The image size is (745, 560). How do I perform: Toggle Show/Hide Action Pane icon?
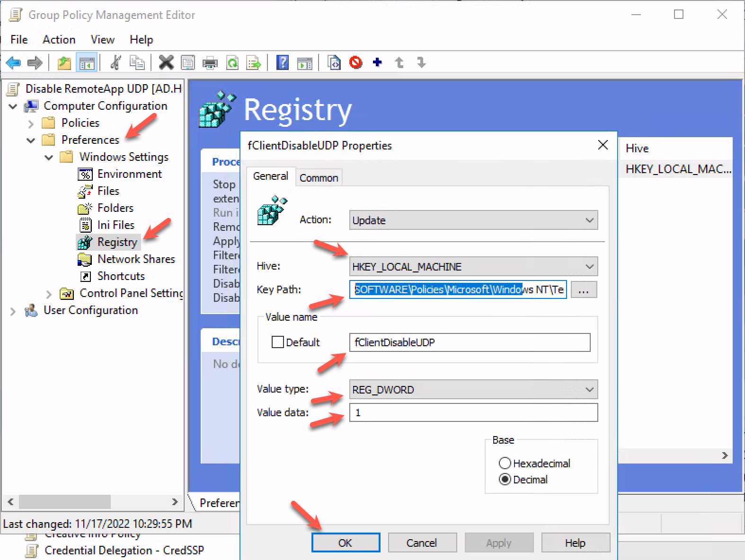tap(305, 62)
